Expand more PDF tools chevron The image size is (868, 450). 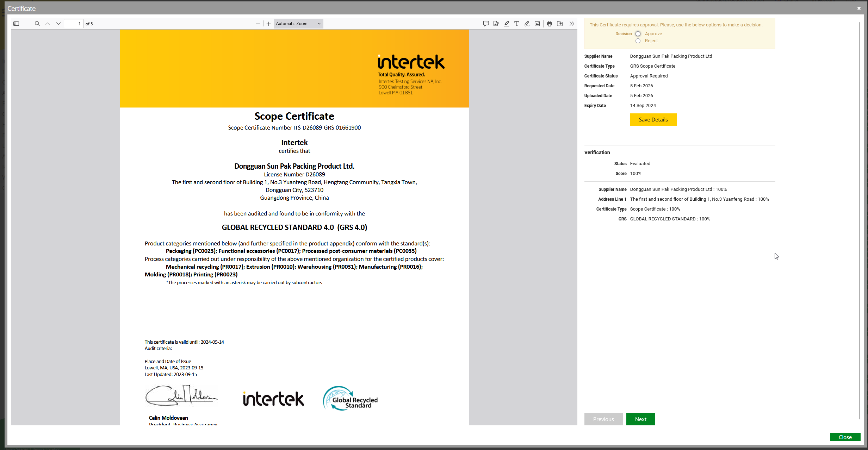click(x=572, y=24)
